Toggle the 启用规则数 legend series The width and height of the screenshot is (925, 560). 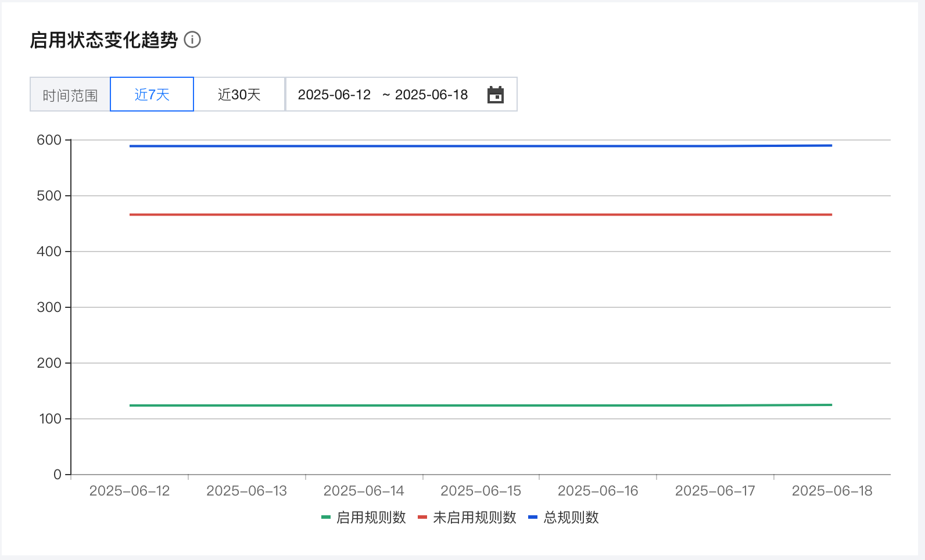pos(371,517)
